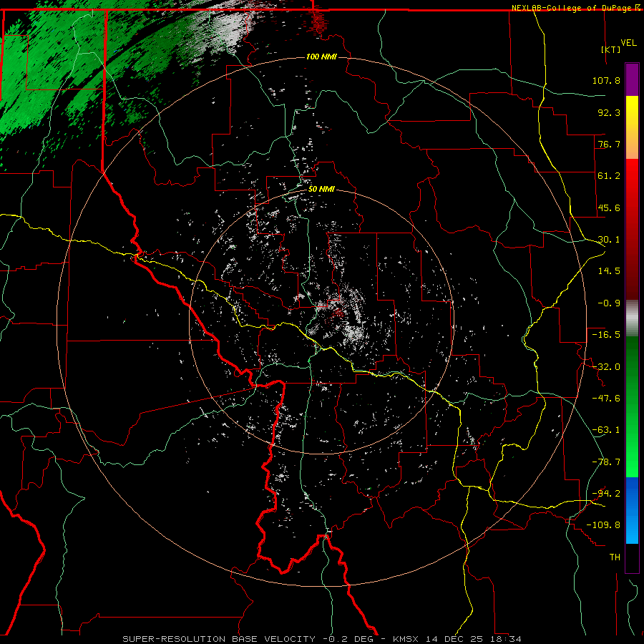Click the gray near-zero segment of the color bar

tap(632, 318)
